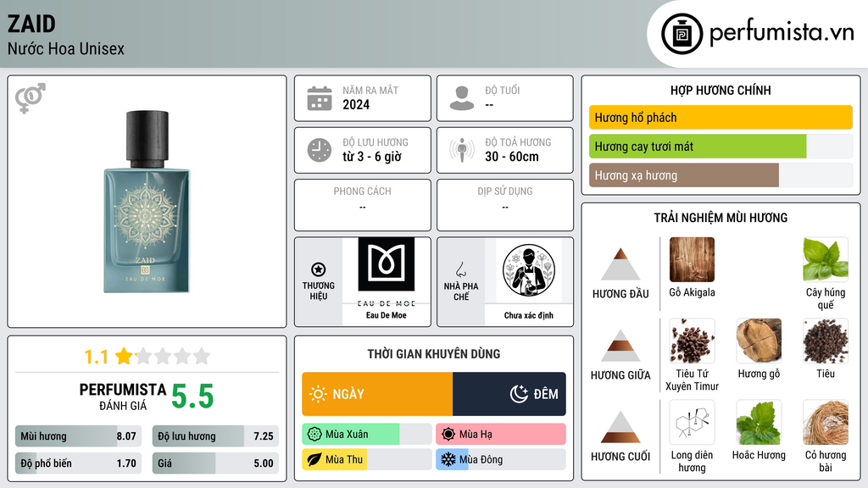This screenshot has height=488, width=868.
Task: Click the snowflake icon next to Mùa Đông
Action: [x=448, y=460]
